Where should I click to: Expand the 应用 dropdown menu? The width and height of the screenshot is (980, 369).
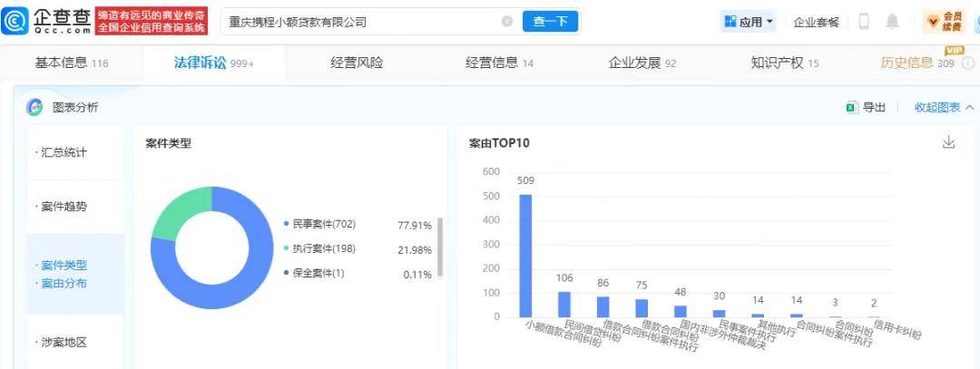click(x=749, y=22)
